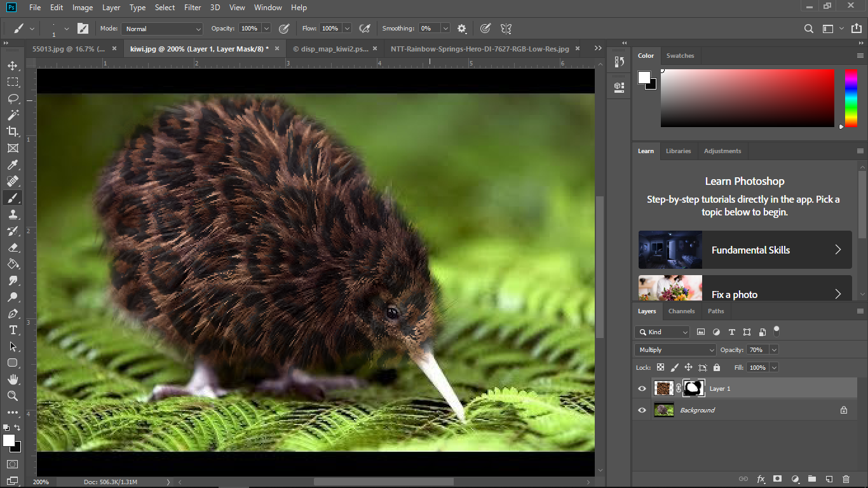Screen dimensions: 868x488
Task: Open the layer effects fx menu
Action: (x=761, y=479)
